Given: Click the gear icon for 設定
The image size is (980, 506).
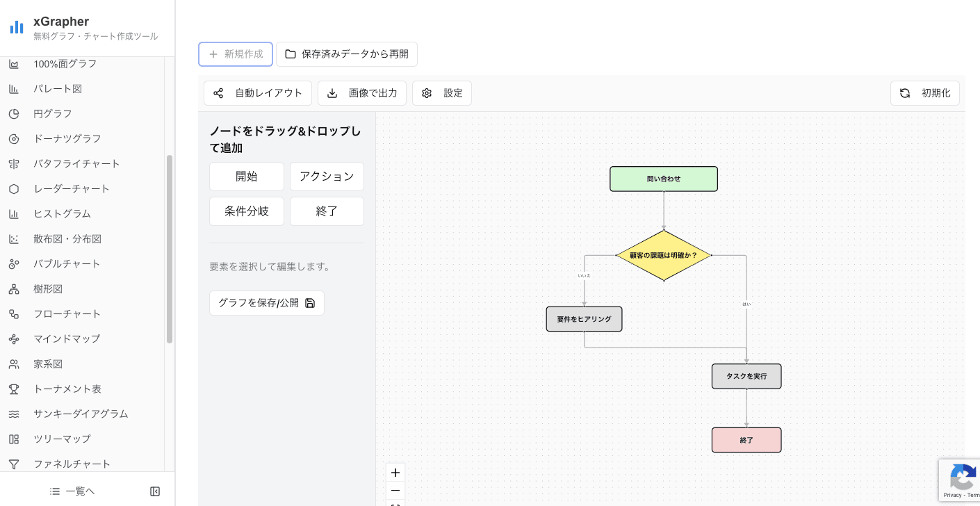Looking at the screenshot, I should click(x=427, y=93).
